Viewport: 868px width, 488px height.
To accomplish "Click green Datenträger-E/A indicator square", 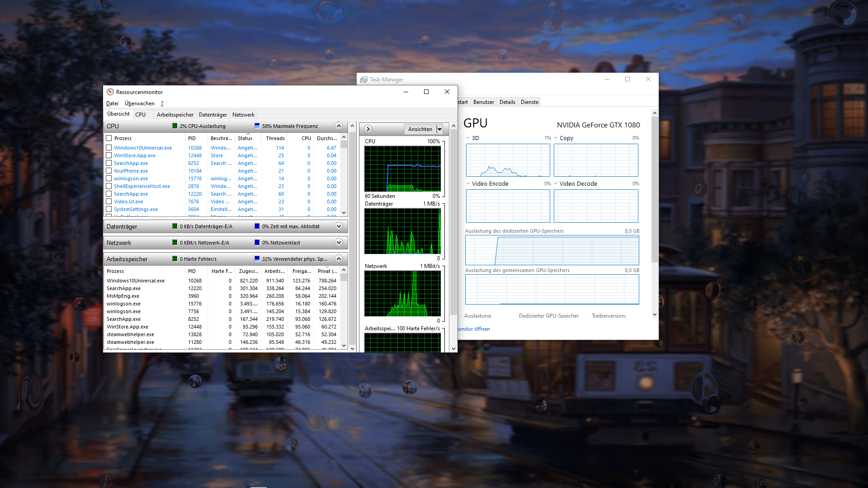I will tap(175, 226).
